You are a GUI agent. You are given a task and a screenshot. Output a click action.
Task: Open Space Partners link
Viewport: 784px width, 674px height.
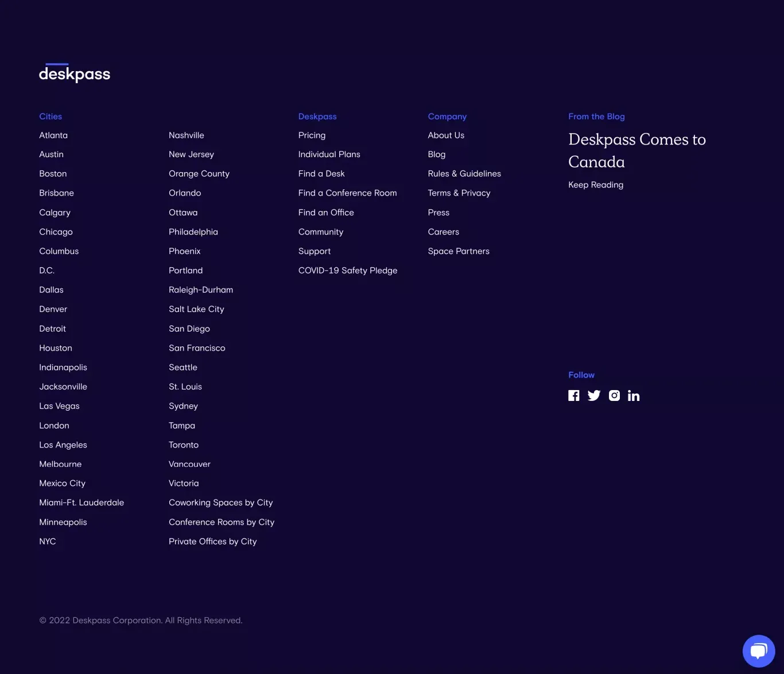459,251
